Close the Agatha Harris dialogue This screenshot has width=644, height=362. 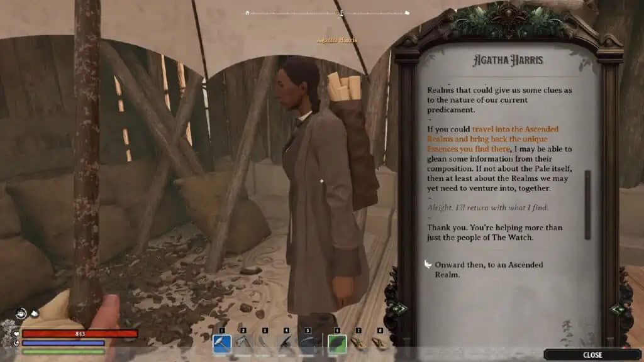pyautogui.click(x=592, y=355)
